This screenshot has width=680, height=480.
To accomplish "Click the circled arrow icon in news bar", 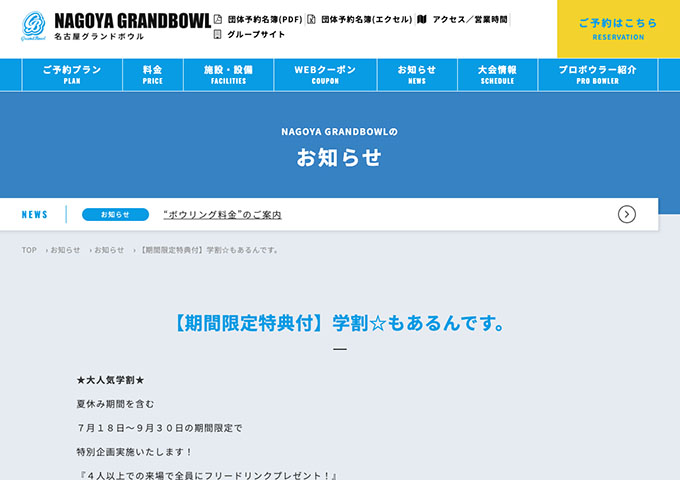I will pyautogui.click(x=627, y=214).
